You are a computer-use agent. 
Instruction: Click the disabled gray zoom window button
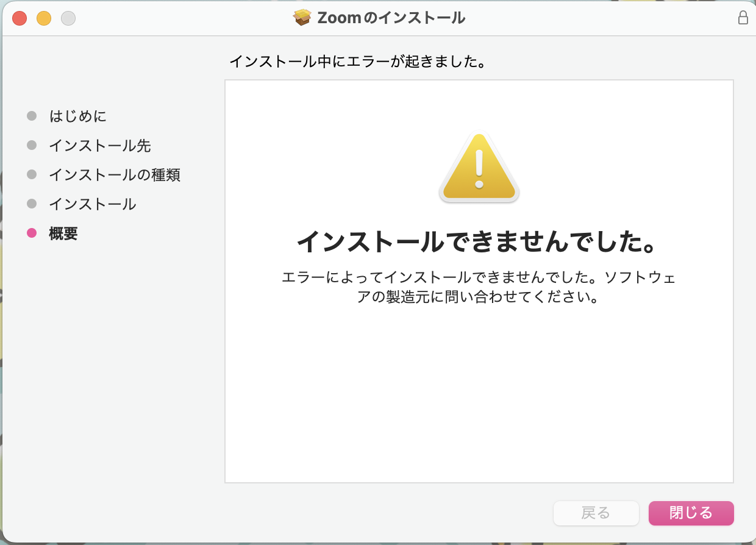click(68, 18)
